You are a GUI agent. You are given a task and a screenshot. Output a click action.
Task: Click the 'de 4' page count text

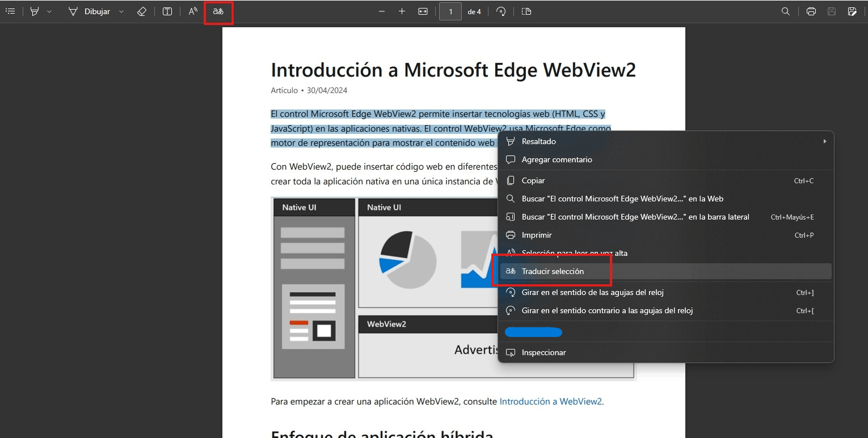[x=474, y=11]
